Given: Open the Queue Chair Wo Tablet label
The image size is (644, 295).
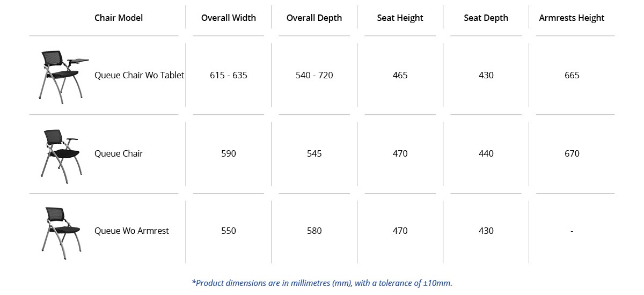Looking at the screenshot, I should (x=140, y=75).
